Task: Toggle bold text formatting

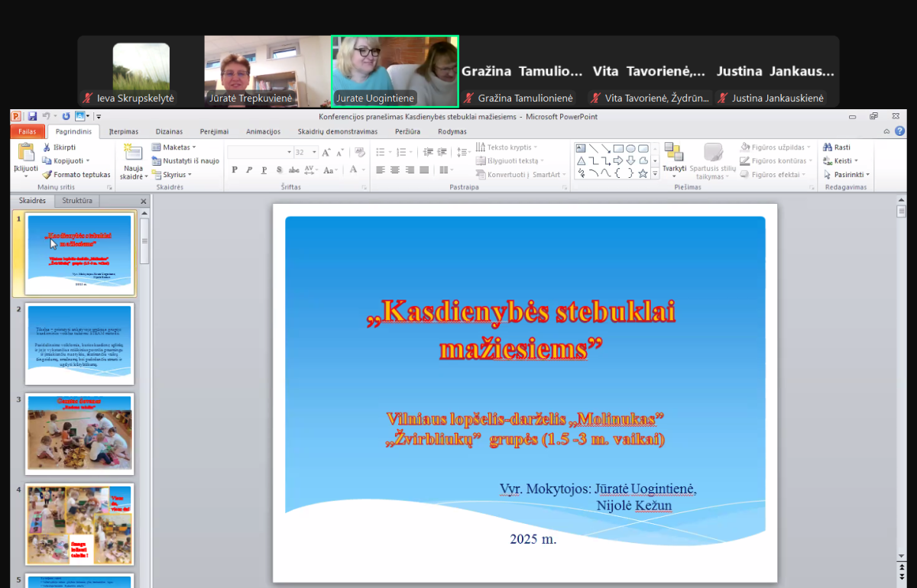Action: 235,170
